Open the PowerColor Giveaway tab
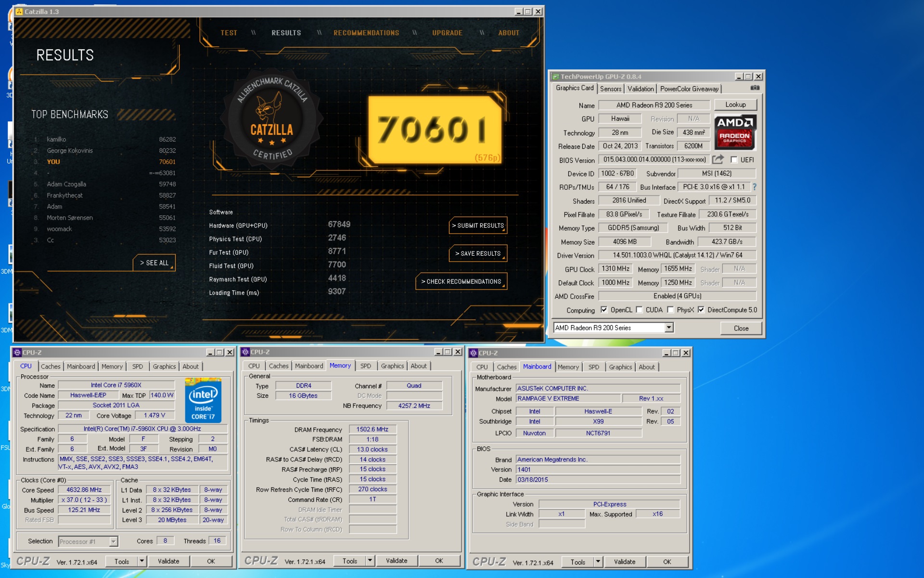924x578 pixels. 689,89
